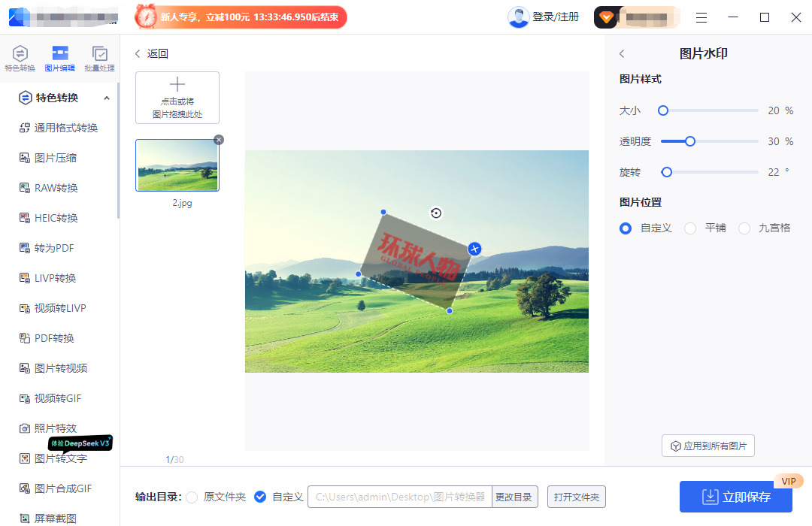Click the 新人专享 promotion banner
Screen dimensions: 812x526
click(x=241, y=17)
